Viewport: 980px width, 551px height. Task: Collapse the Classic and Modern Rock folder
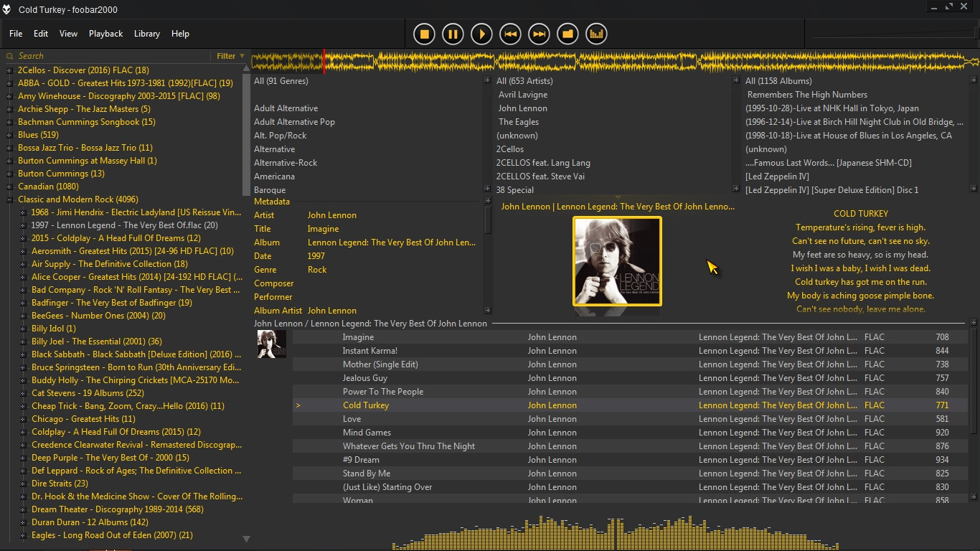click(x=10, y=199)
